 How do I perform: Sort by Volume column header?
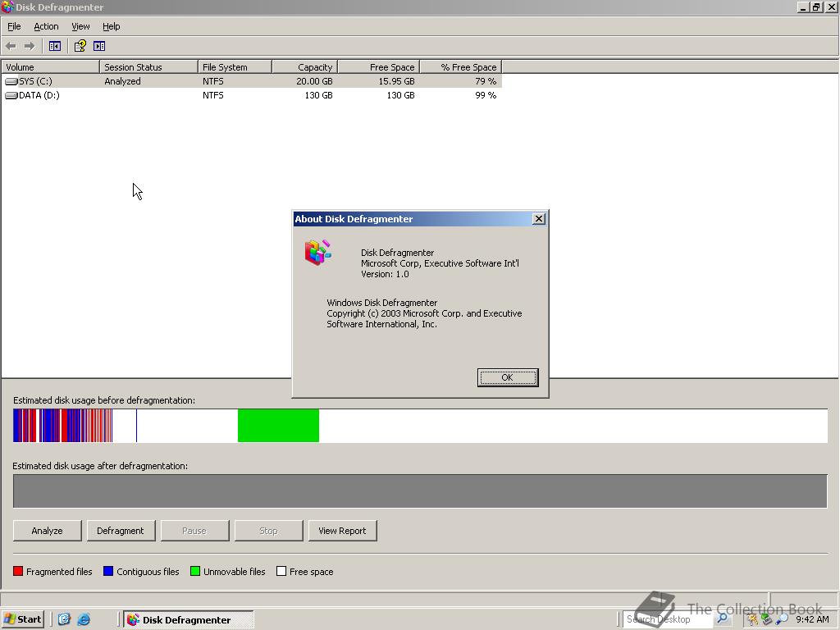point(50,67)
